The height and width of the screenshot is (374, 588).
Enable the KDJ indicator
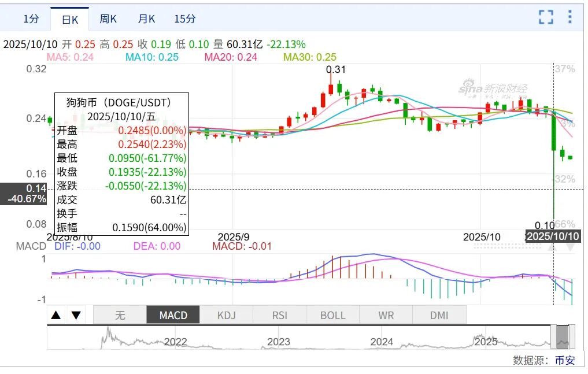(x=226, y=315)
